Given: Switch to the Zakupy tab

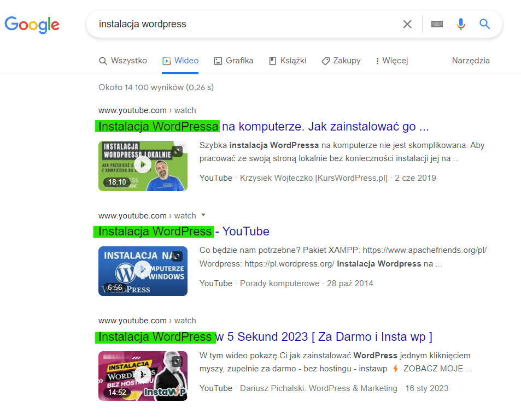Looking at the screenshot, I should [341, 60].
